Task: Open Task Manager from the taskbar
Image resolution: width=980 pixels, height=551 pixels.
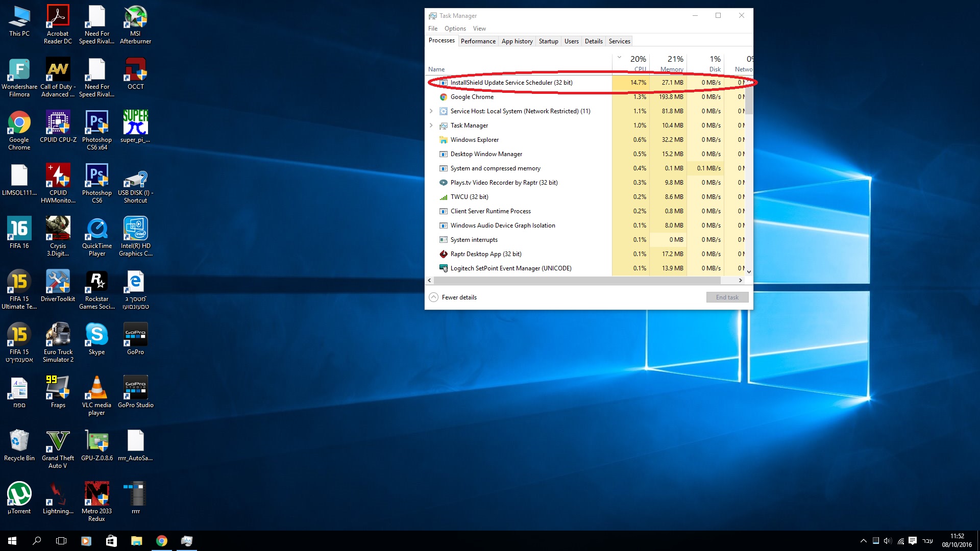Action: [187, 541]
